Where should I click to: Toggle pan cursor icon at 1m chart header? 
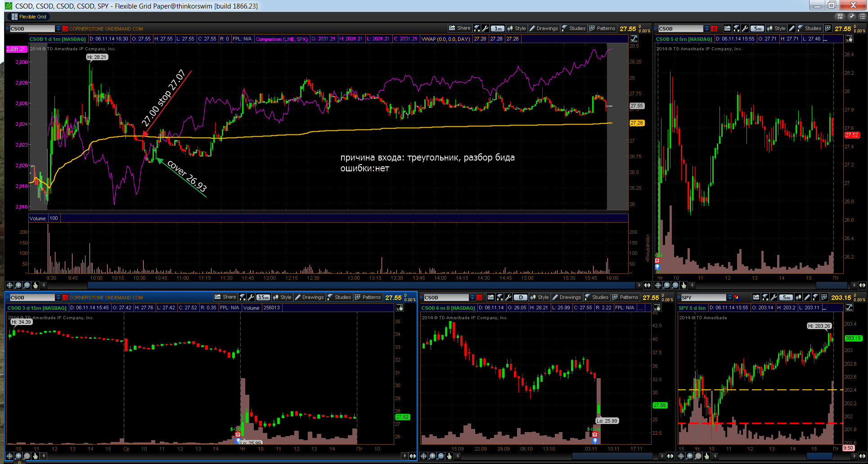click(634, 39)
